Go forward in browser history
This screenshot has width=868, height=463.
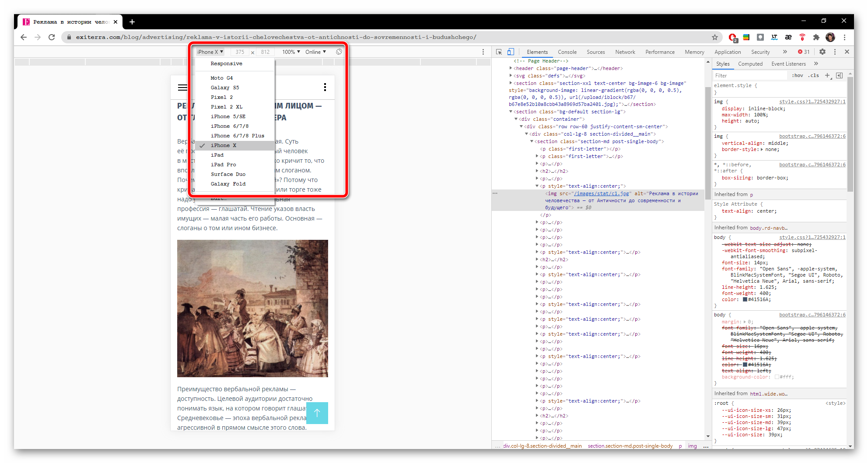pos(38,37)
